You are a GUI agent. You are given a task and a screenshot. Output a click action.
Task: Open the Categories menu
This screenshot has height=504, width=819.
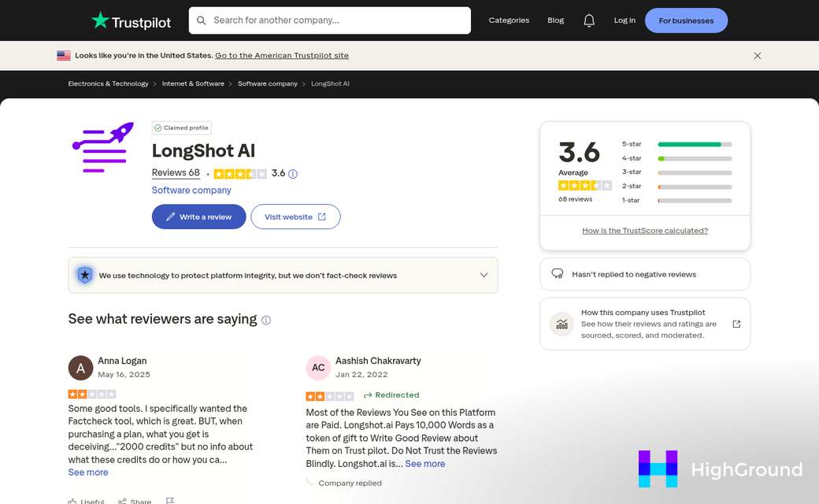[x=509, y=20]
